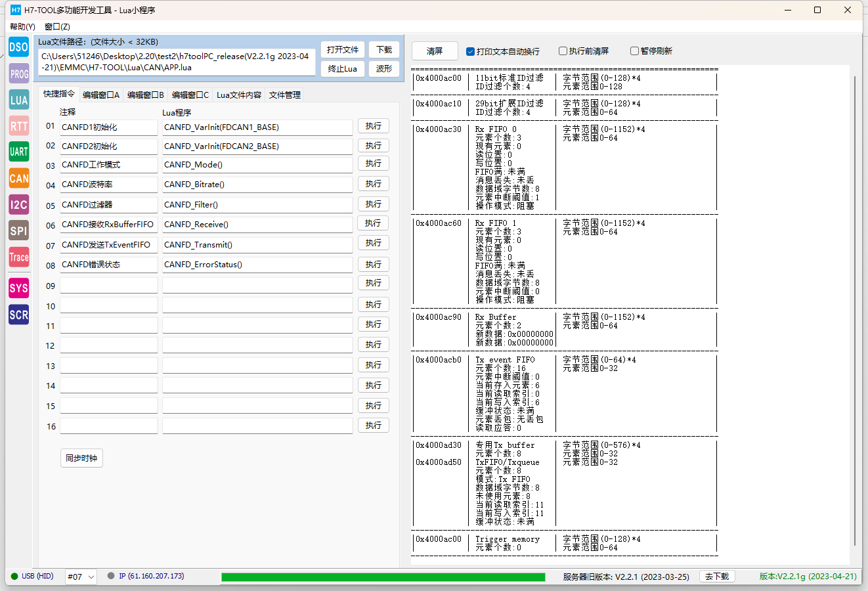868x591 pixels.
Task: Open the DSO oscilloscope sidebar icon
Action: pyautogui.click(x=18, y=47)
